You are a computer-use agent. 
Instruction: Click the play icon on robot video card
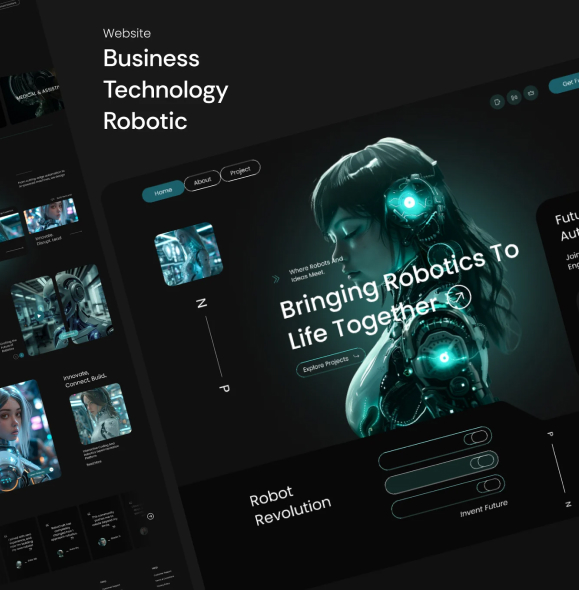point(39,316)
